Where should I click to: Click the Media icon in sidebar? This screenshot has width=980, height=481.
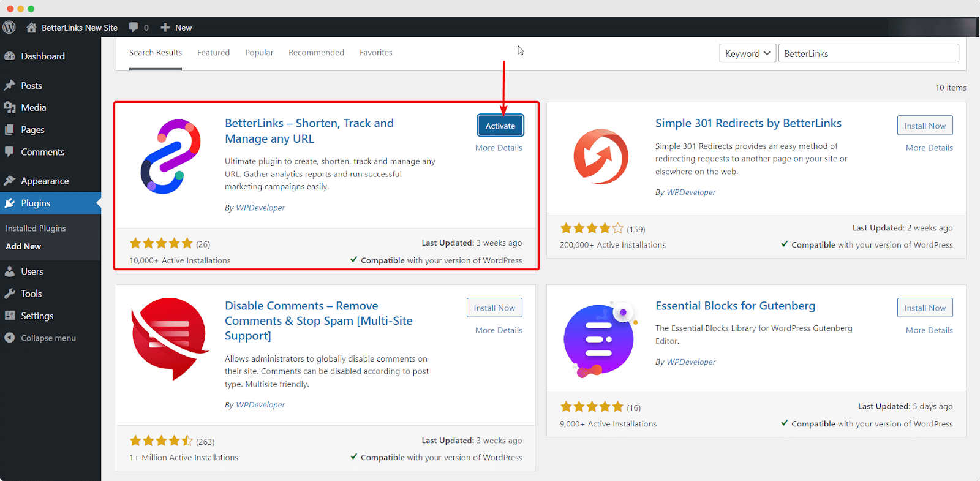pos(10,107)
